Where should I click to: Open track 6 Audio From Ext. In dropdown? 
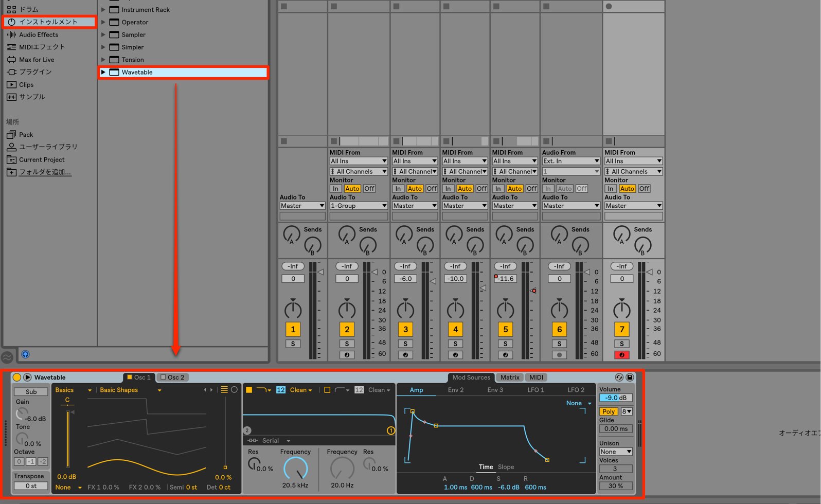[571, 161]
